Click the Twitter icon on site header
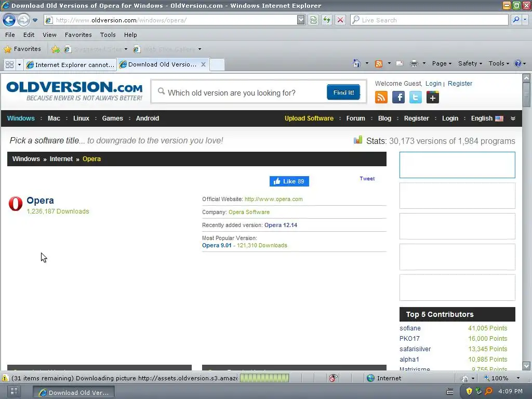 (415, 97)
